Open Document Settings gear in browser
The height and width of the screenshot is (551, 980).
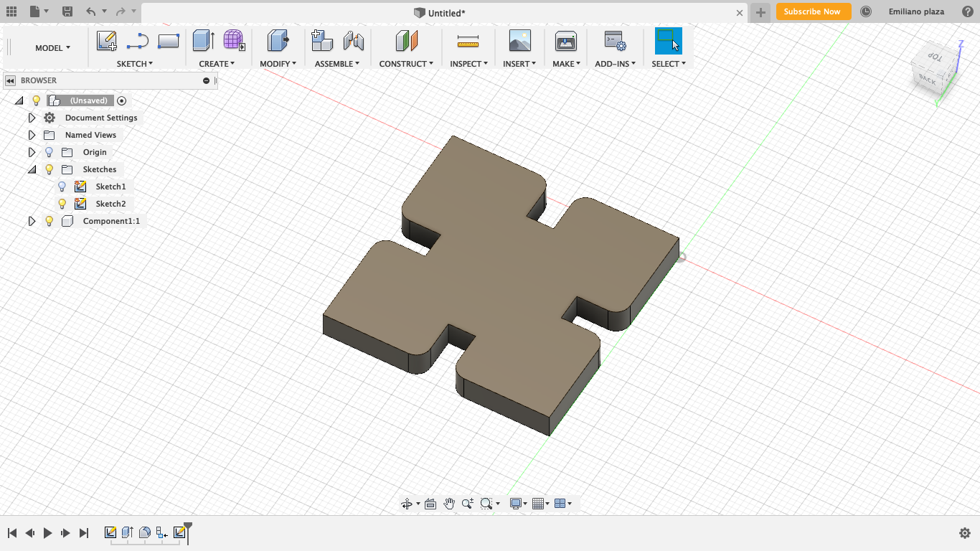[x=50, y=118]
